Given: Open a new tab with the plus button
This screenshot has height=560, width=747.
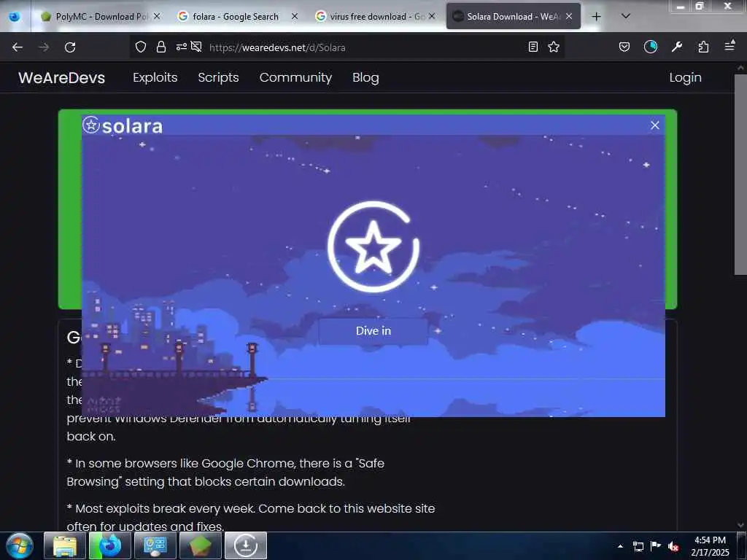Looking at the screenshot, I should tap(596, 17).
